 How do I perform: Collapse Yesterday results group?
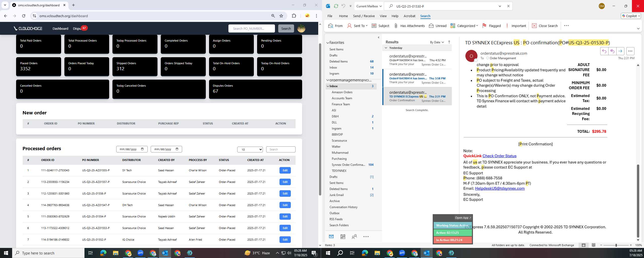tap(386, 48)
